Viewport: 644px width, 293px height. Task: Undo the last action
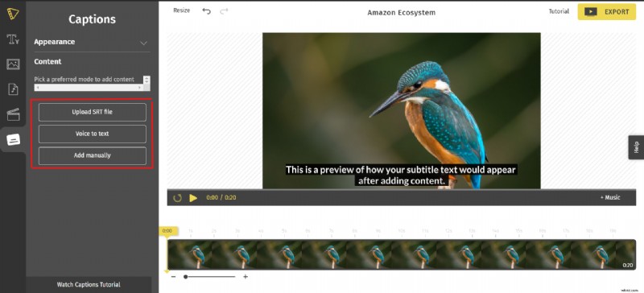[207, 11]
